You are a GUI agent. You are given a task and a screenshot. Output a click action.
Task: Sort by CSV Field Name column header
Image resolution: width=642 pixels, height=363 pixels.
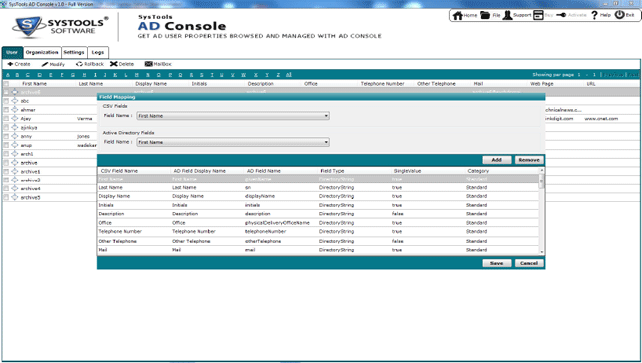(x=119, y=171)
